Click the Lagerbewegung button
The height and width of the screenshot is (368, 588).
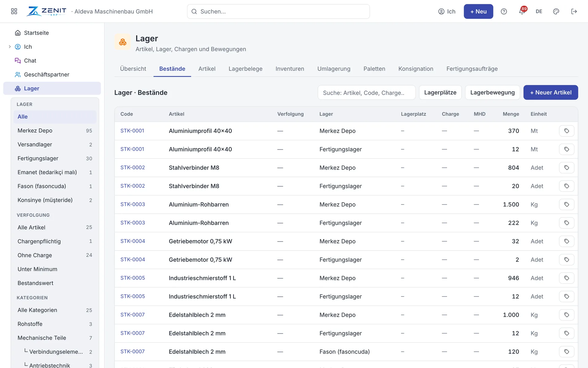click(492, 92)
